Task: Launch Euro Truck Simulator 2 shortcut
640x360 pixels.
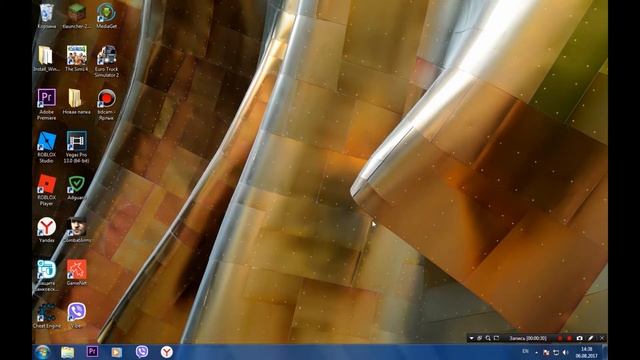Action: pos(106,62)
